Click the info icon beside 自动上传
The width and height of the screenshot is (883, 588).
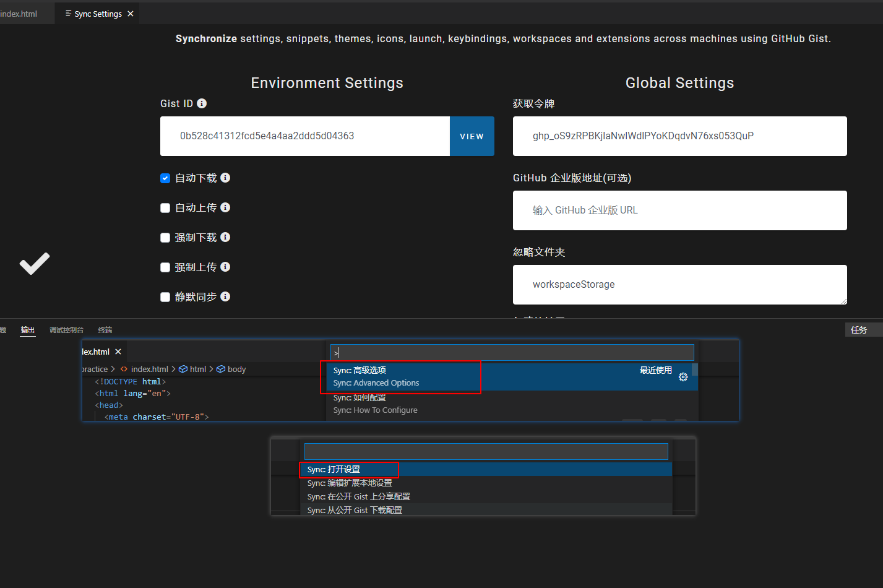coord(225,207)
